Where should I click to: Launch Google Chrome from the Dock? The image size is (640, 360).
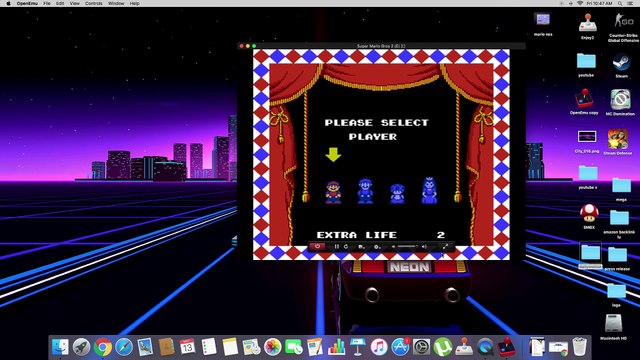click(x=103, y=347)
